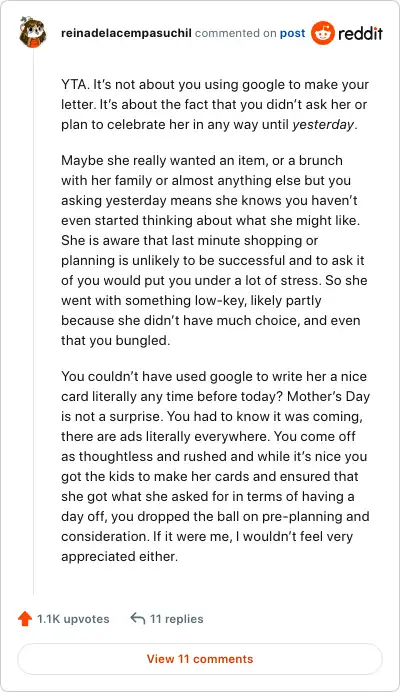
Task: Click the 1.1K upvotes count
Action: [x=73, y=619]
